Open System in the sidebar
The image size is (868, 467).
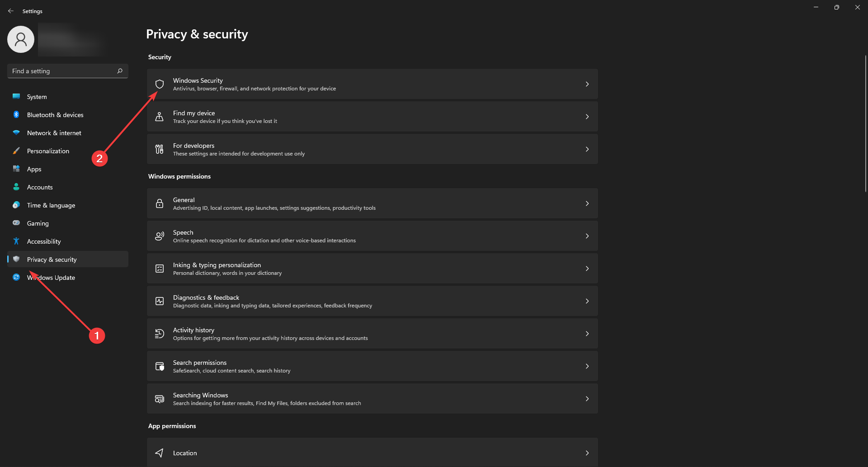tap(68, 97)
